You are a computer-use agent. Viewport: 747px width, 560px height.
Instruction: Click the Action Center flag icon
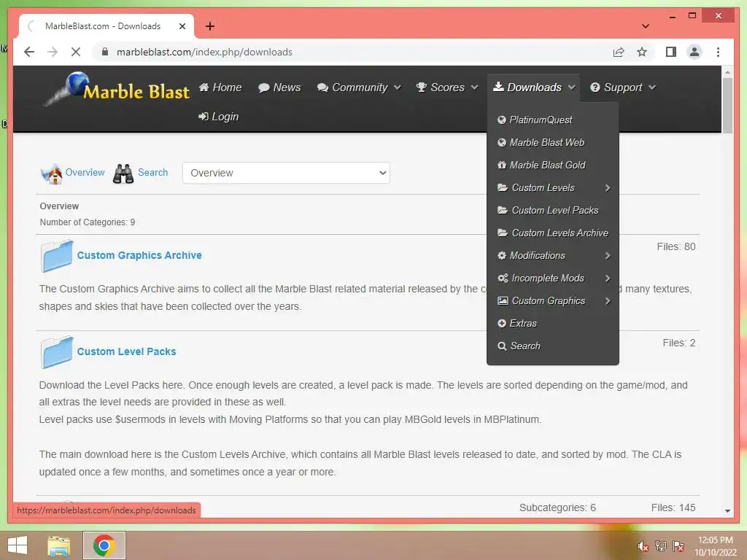click(678, 545)
